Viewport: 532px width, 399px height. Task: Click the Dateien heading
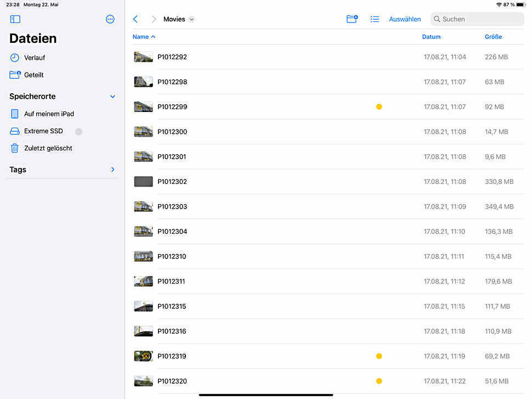point(33,38)
